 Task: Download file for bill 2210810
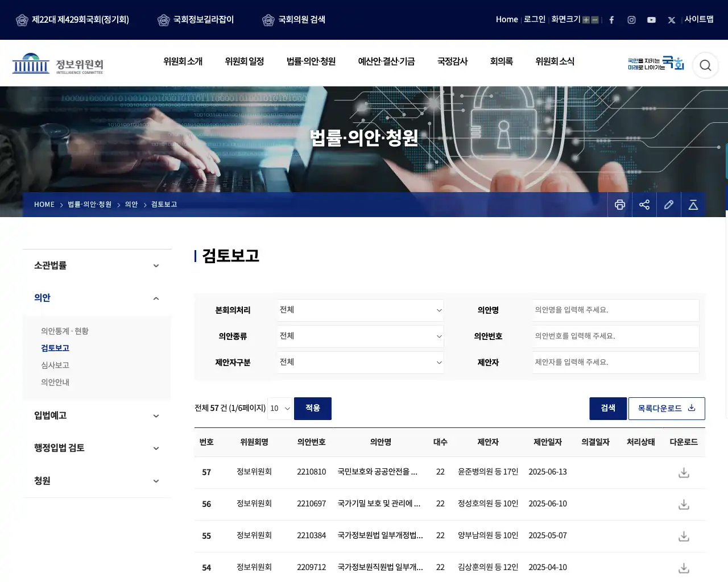click(x=684, y=472)
